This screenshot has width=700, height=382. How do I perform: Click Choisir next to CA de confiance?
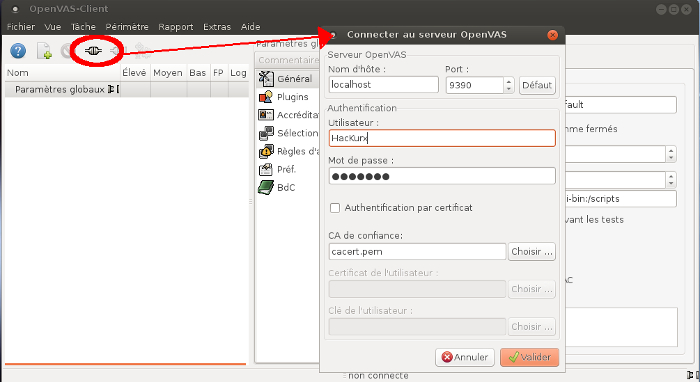(532, 251)
